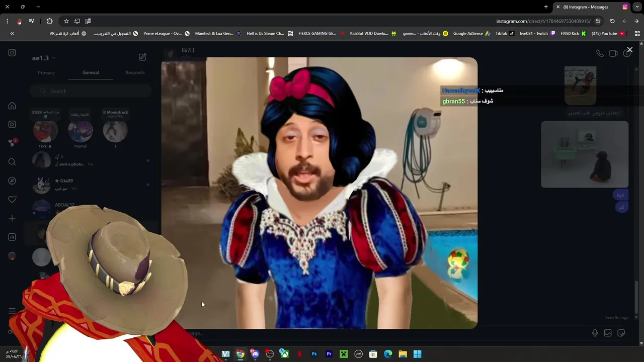Start an audio call with phone icon
This screenshot has width=644, height=362.
pyautogui.click(x=600, y=53)
